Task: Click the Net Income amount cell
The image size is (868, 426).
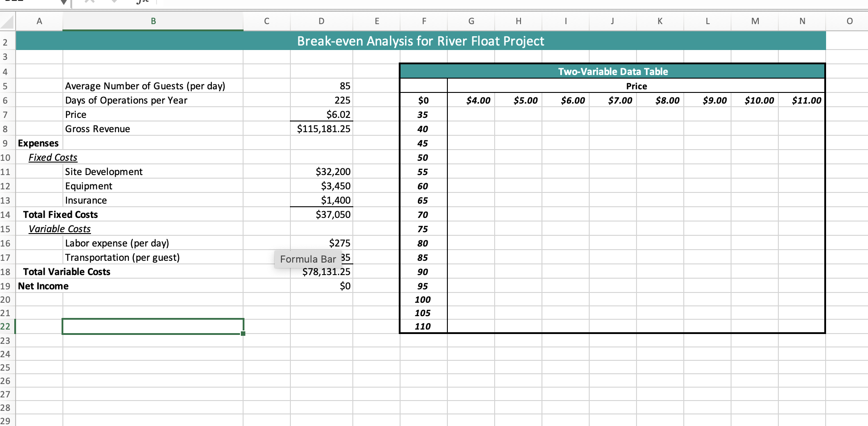Action: click(x=321, y=286)
